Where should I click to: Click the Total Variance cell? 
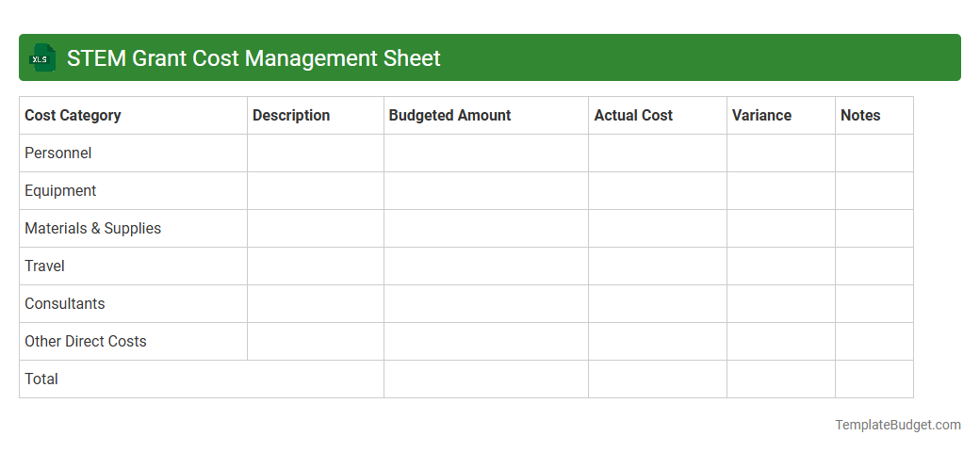tap(781, 379)
